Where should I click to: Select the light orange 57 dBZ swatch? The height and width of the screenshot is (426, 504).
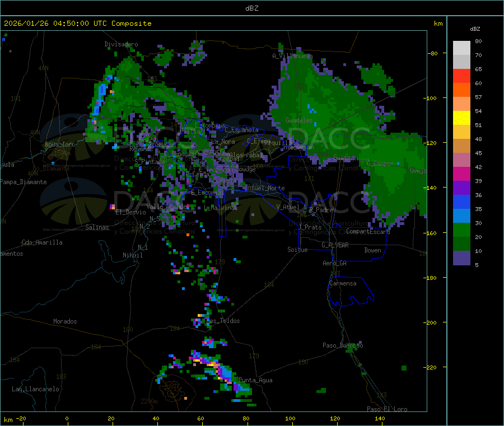click(x=461, y=104)
